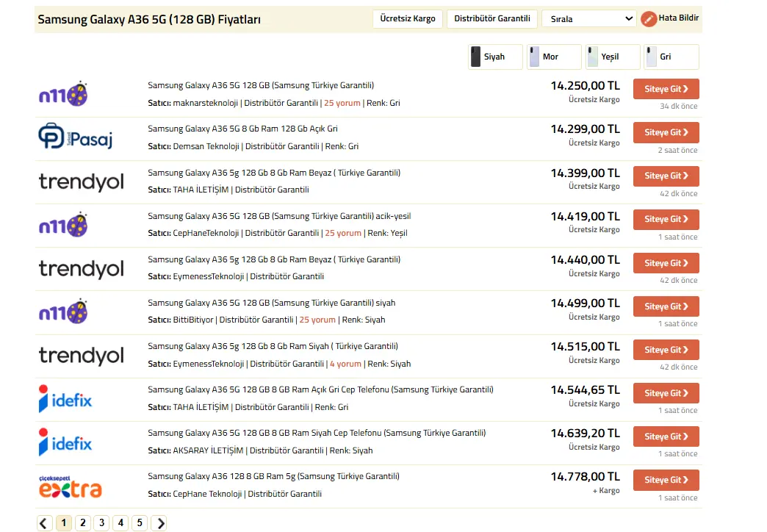Open 4 yorum link for EymenessTeknoloji

345,364
